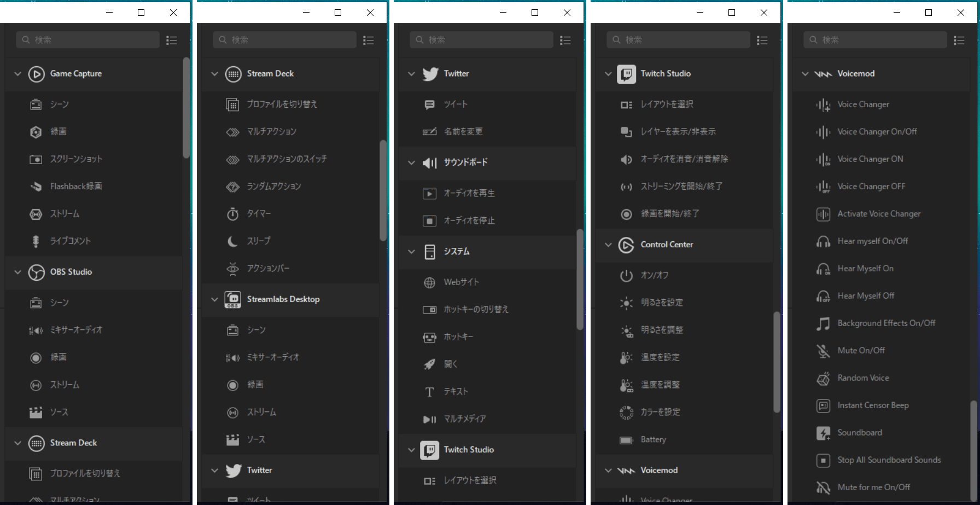This screenshot has width=980, height=505.
Task: Select the Webサイト globe icon
Action: pyautogui.click(x=429, y=282)
